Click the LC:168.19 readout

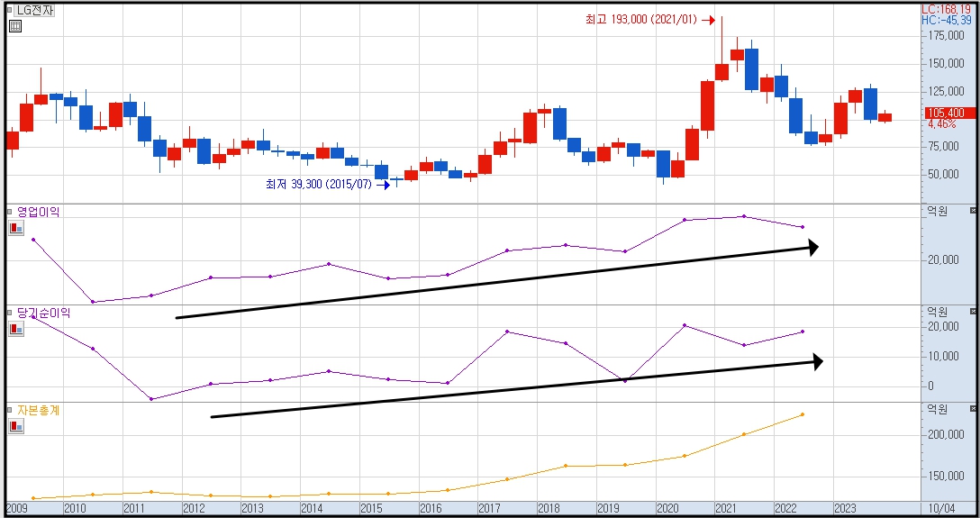[x=948, y=9]
